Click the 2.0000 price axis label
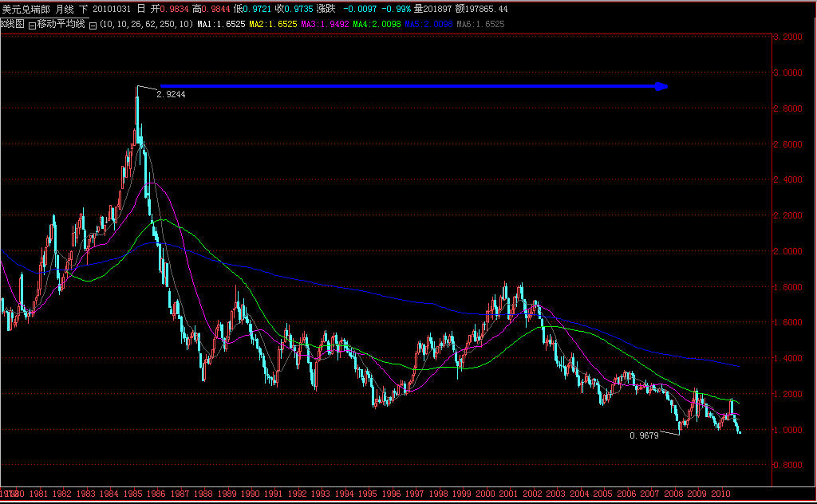 click(x=787, y=251)
